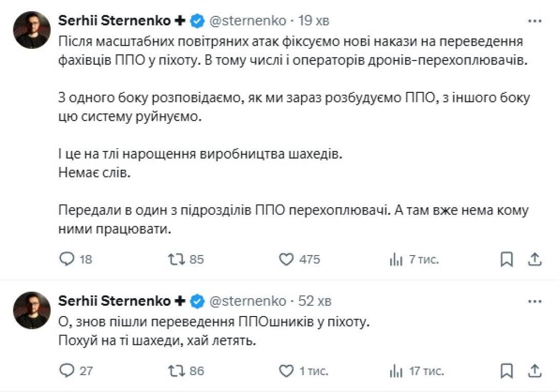The width and height of the screenshot is (558, 392).
Task: Open the 52 хв timestamp link
Action: coord(314,301)
